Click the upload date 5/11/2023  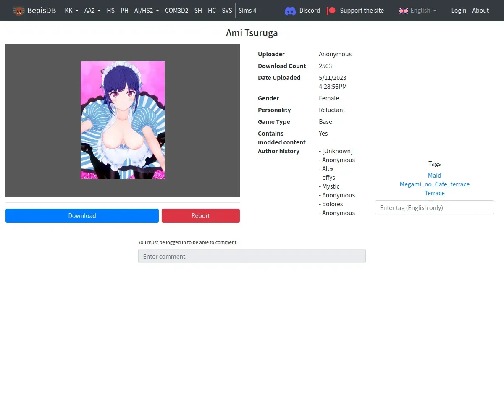coord(333,77)
